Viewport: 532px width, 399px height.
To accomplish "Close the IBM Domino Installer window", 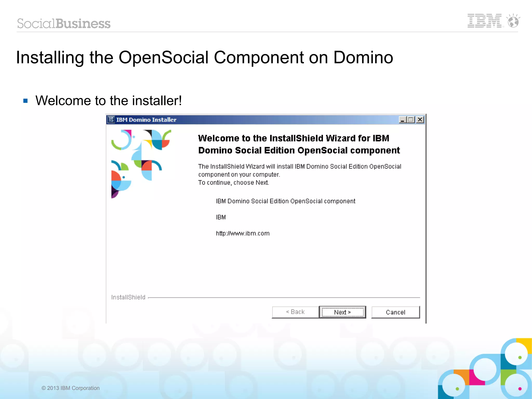I will coord(420,120).
